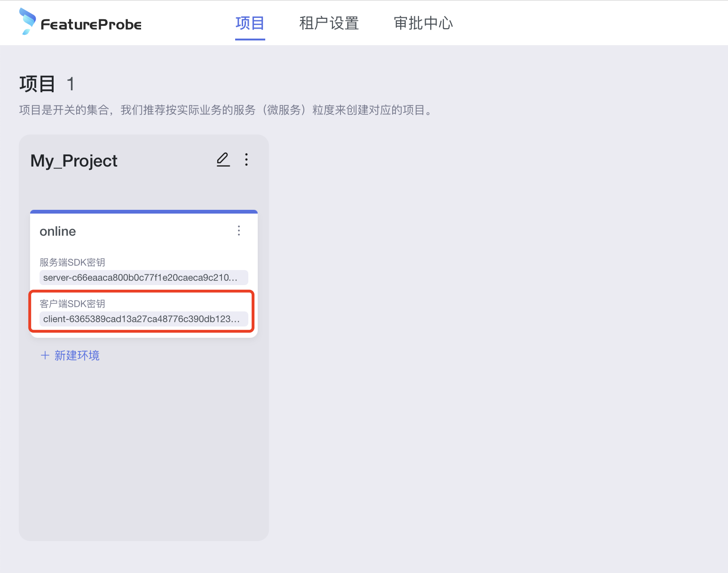
Task: Select the online environment name
Action: coord(58,231)
